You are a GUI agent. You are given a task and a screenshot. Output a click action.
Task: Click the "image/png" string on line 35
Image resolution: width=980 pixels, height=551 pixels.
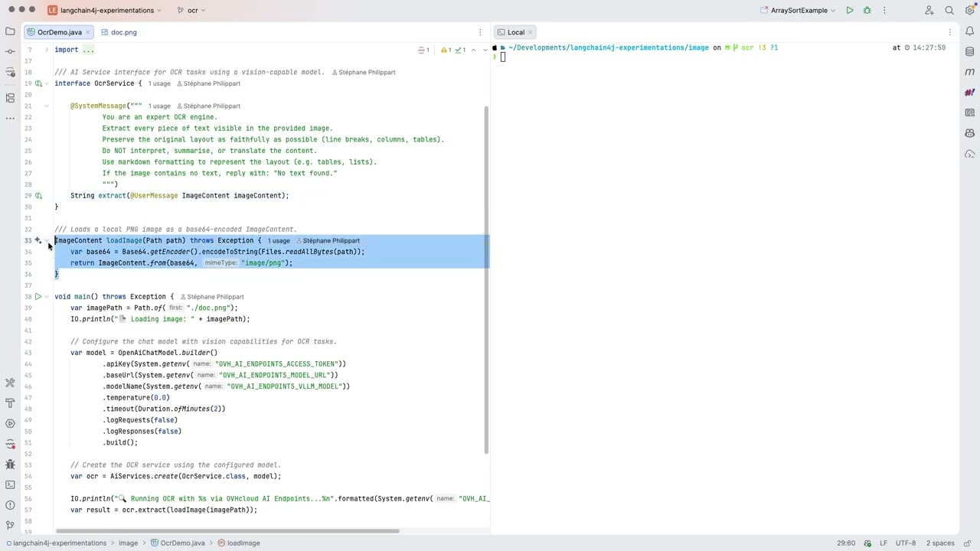(x=263, y=262)
